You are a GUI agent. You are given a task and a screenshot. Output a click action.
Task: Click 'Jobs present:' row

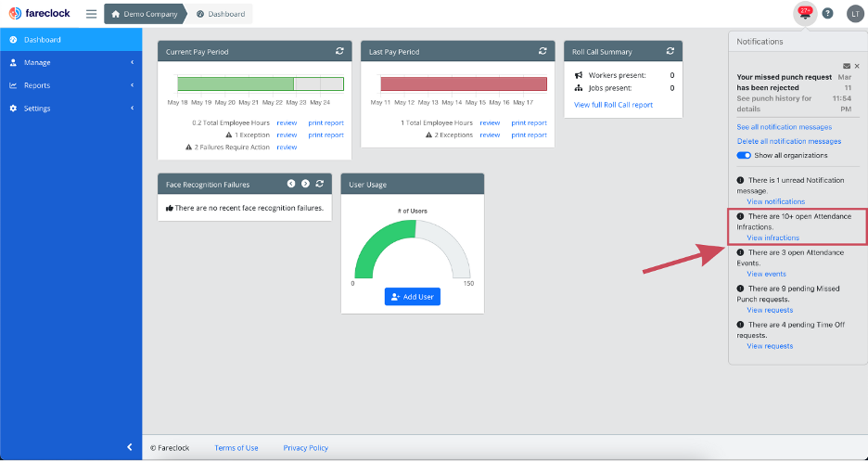[624, 88]
